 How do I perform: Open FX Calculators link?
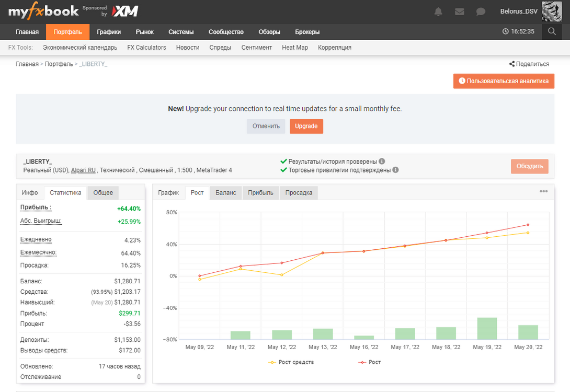pos(146,48)
